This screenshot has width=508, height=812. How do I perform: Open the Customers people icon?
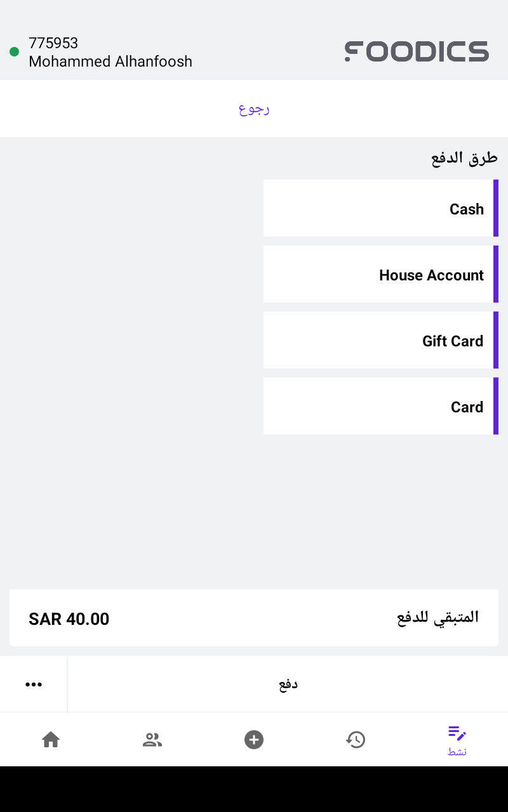click(152, 740)
